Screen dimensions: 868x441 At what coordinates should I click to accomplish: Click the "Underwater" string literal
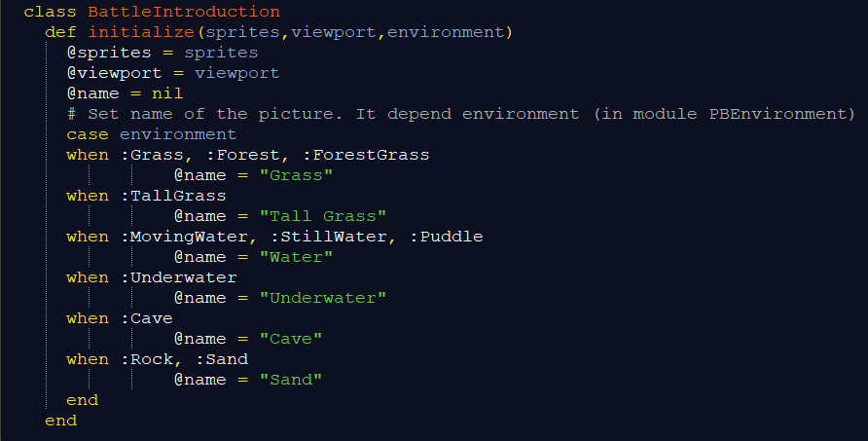323,298
